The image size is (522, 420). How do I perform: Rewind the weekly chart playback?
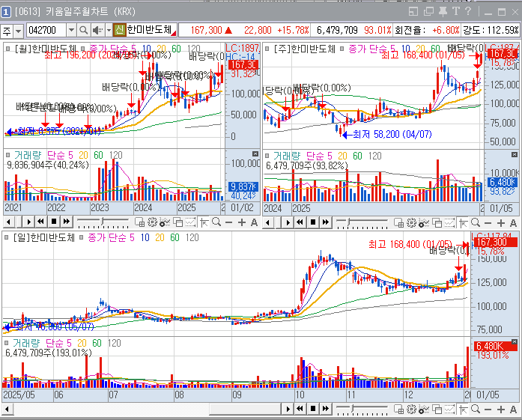pyautogui.click(x=300, y=222)
